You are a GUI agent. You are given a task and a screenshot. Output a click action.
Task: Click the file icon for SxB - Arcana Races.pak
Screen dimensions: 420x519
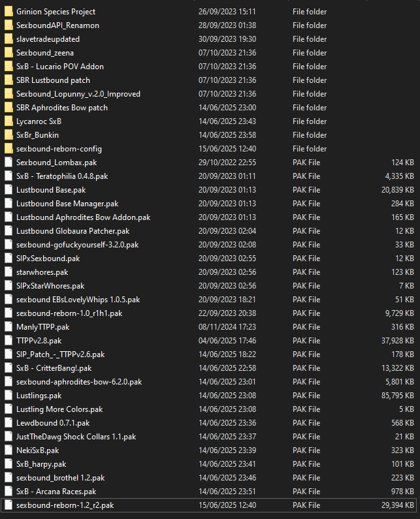8,491
